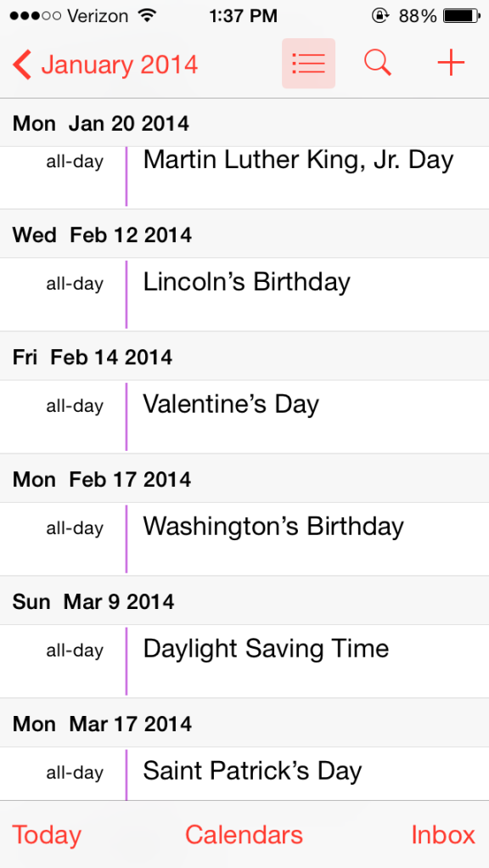Open search with the magnifier icon
The height and width of the screenshot is (868, 489).
[378, 63]
